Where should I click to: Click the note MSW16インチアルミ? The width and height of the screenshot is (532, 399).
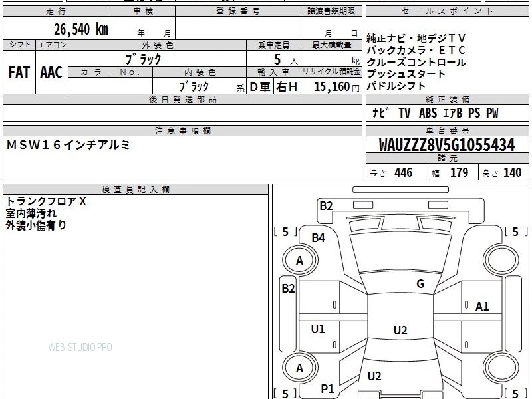coord(68,145)
